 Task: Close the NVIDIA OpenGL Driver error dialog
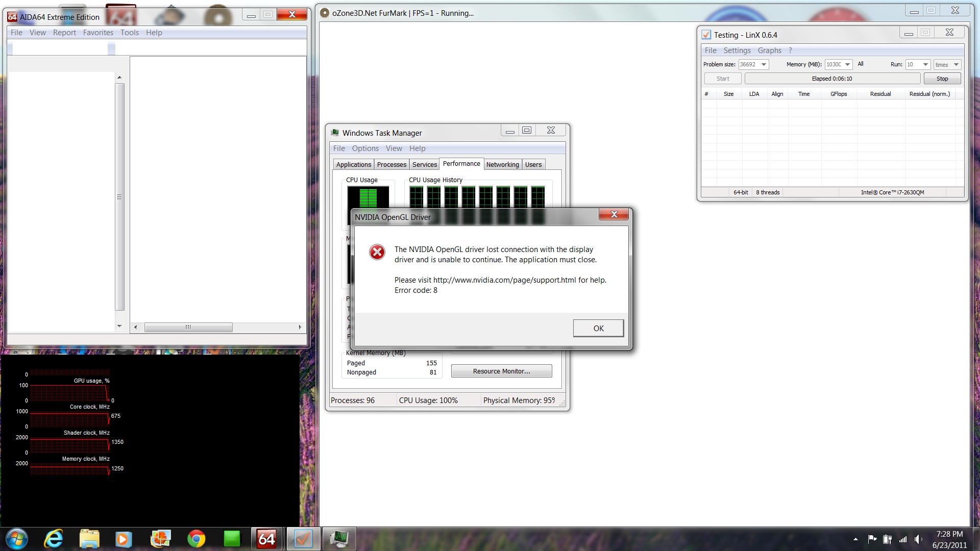point(614,215)
